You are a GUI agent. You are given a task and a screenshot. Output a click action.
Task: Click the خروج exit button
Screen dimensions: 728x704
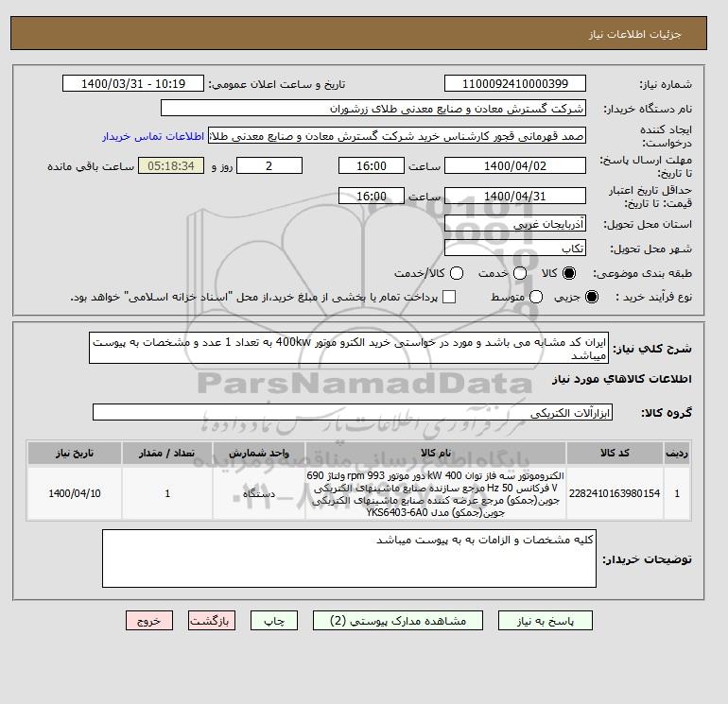(149, 621)
